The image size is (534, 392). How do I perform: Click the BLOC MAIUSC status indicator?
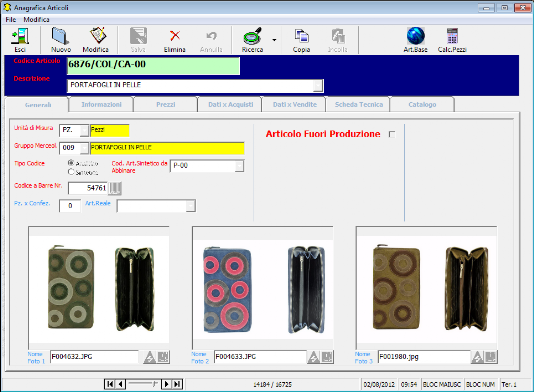(442, 385)
